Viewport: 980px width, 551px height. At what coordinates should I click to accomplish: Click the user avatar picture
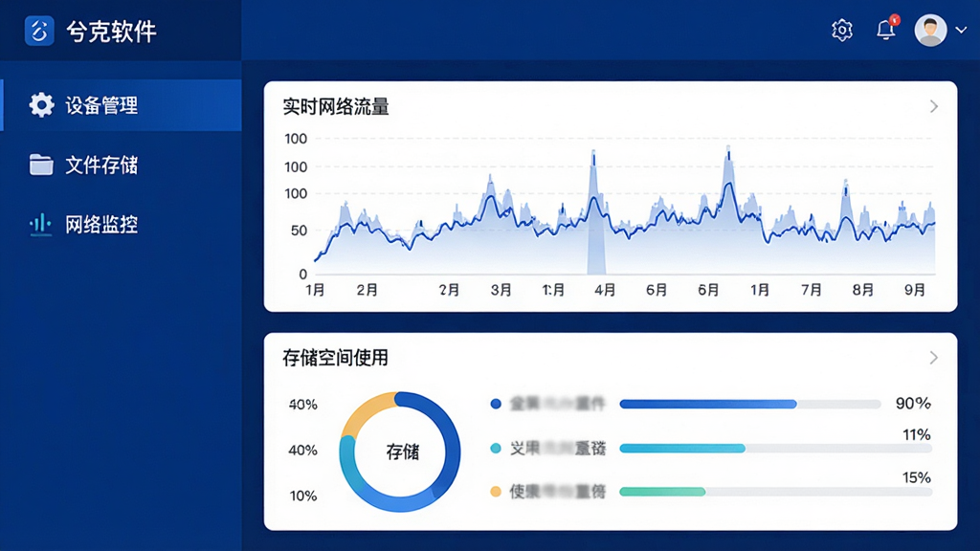(930, 30)
